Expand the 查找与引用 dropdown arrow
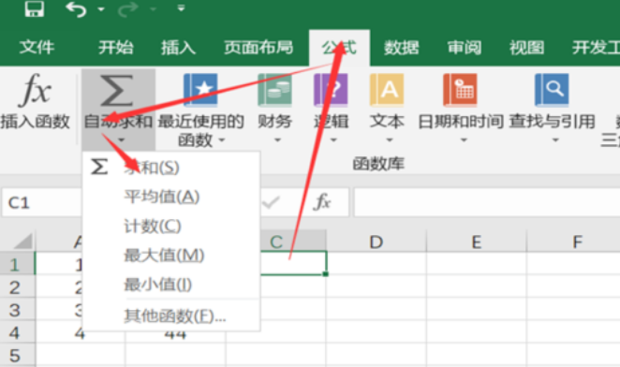Viewport: 620px width, 367px height. [x=555, y=140]
